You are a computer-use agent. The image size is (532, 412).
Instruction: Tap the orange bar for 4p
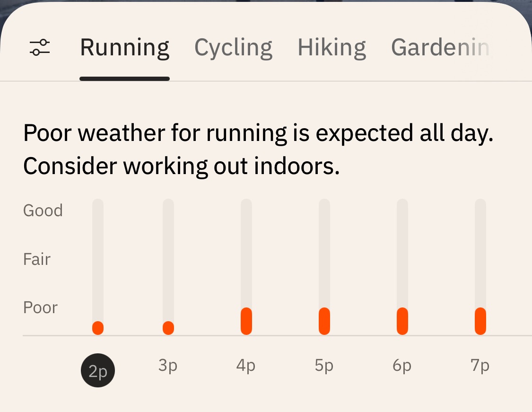pyautogui.click(x=246, y=321)
